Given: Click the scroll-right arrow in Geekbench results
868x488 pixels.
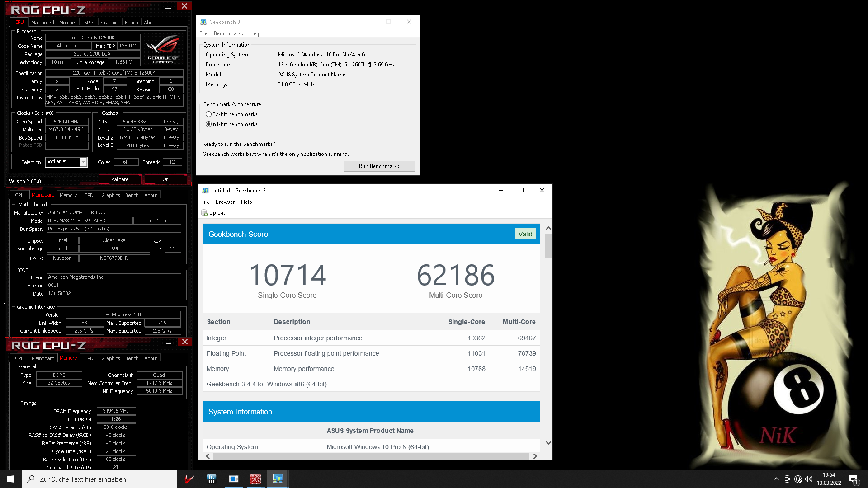Looking at the screenshot, I should pyautogui.click(x=535, y=456).
